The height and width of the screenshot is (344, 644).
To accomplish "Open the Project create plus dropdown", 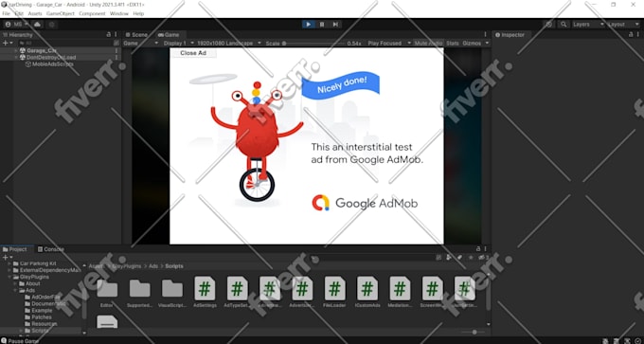I will (x=7, y=257).
